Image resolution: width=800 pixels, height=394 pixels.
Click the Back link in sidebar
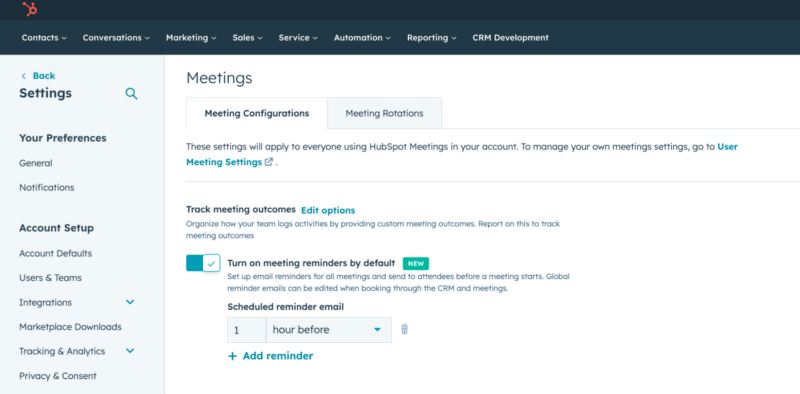click(44, 76)
